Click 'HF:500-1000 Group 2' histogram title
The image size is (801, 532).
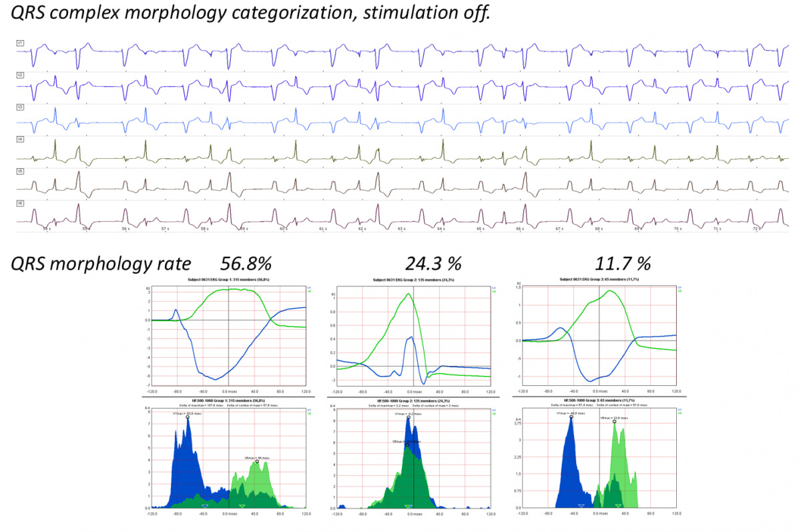pos(414,401)
